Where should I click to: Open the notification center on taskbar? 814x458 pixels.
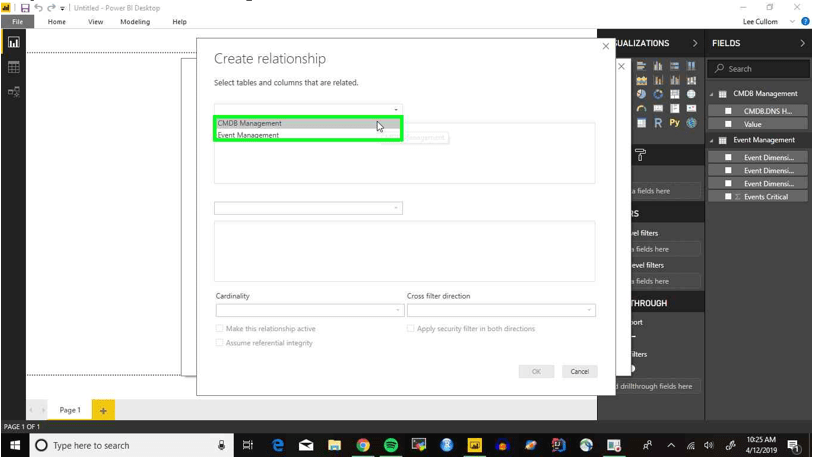pyautogui.click(x=793, y=445)
